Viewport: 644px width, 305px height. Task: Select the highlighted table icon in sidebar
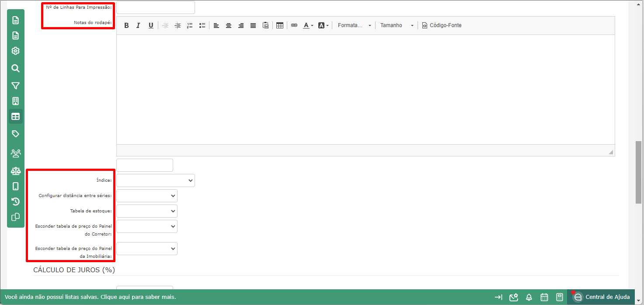pos(16,117)
